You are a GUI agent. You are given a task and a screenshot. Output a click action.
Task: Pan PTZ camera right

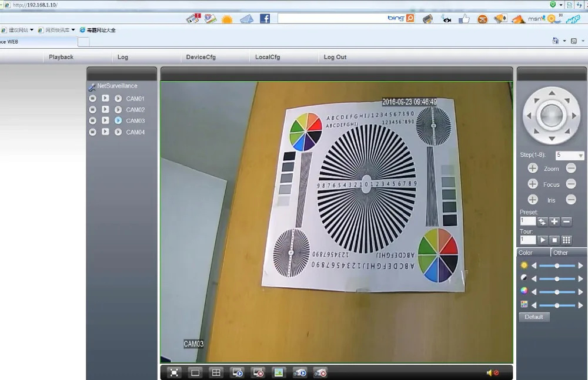coord(574,116)
